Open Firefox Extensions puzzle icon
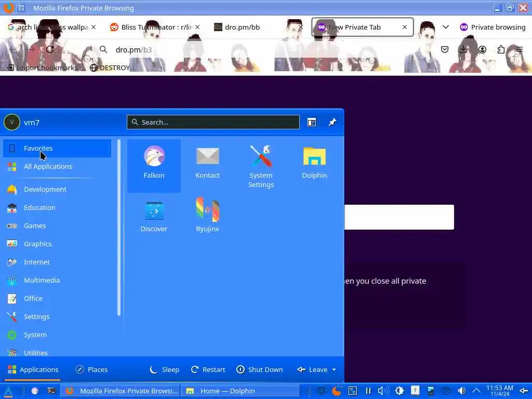The image size is (532, 399). (501, 49)
